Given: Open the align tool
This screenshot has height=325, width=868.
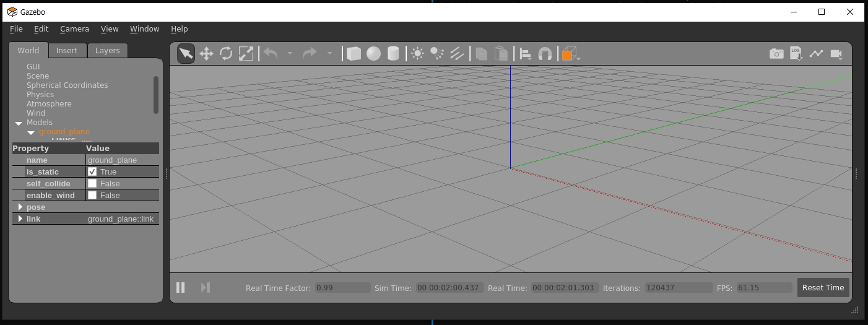Looking at the screenshot, I should 526,54.
